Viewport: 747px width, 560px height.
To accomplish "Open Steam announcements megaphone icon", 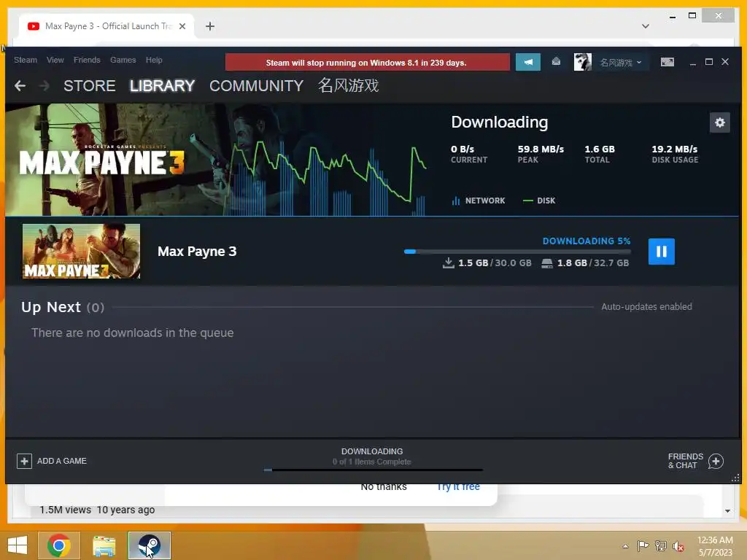I will tap(528, 62).
